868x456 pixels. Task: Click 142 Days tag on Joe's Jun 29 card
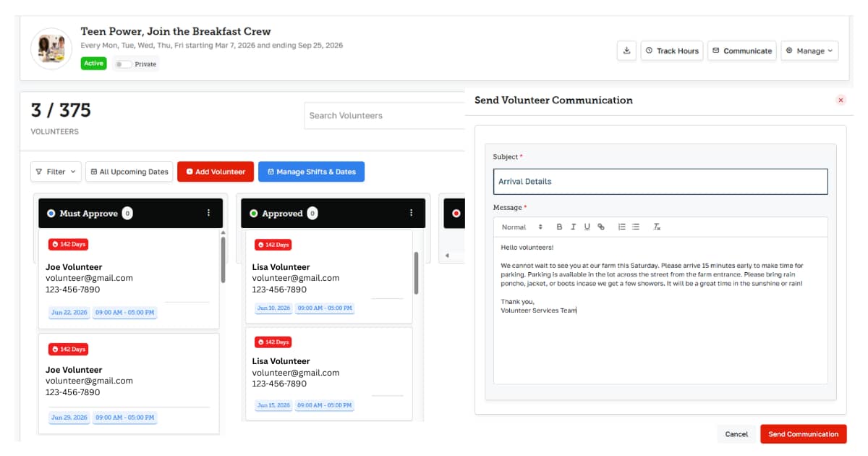(x=68, y=349)
